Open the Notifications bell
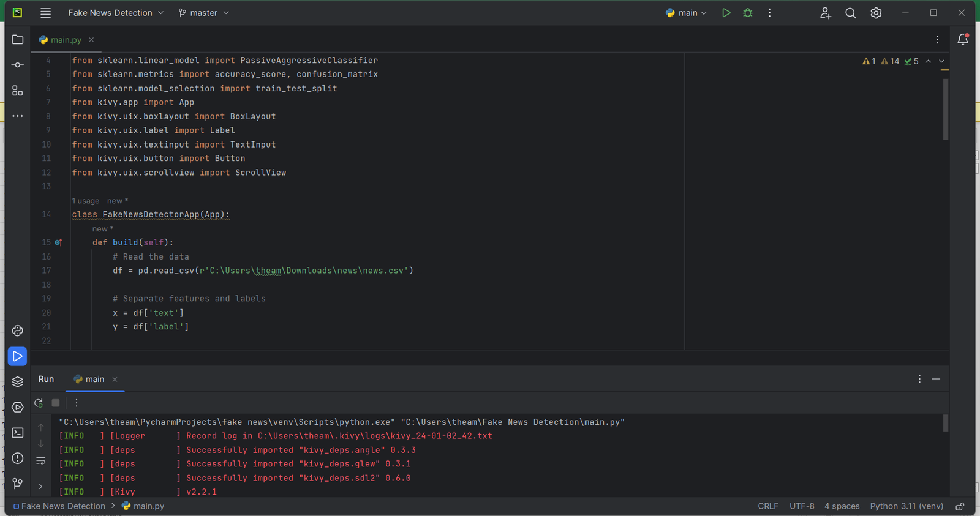980x516 pixels. coord(963,40)
